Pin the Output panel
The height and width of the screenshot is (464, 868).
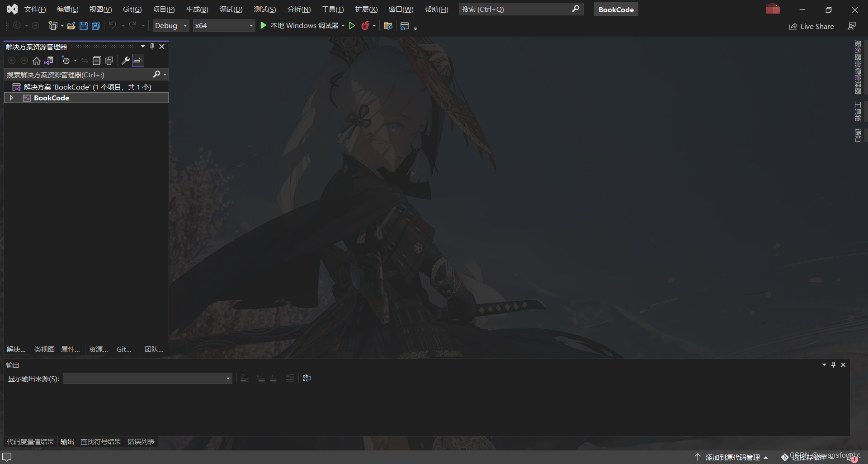[834, 365]
